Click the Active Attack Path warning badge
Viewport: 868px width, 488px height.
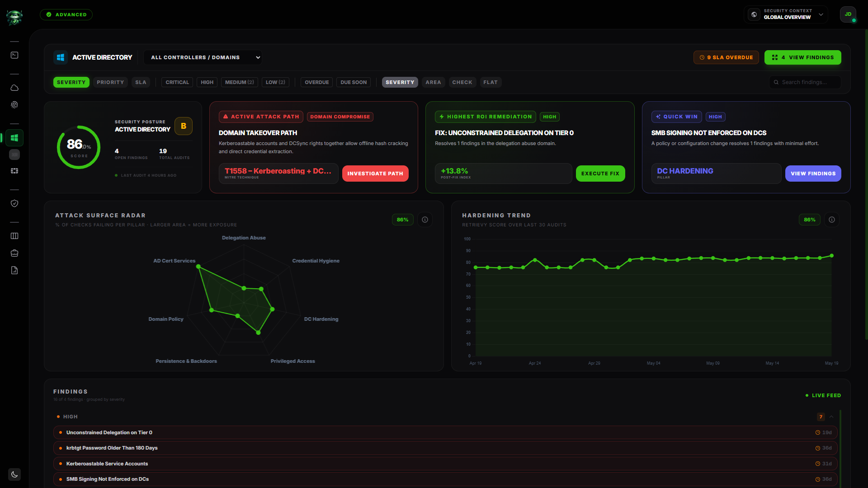click(261, 117)
